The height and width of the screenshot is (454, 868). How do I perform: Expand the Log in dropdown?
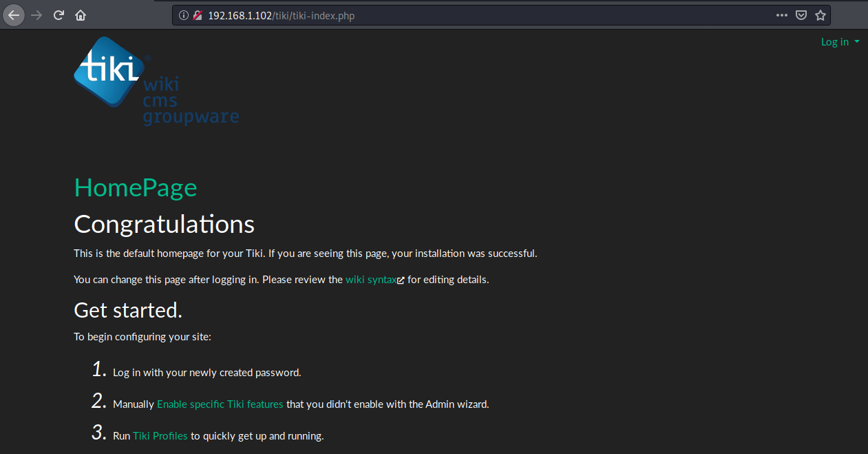coord(840,42)
